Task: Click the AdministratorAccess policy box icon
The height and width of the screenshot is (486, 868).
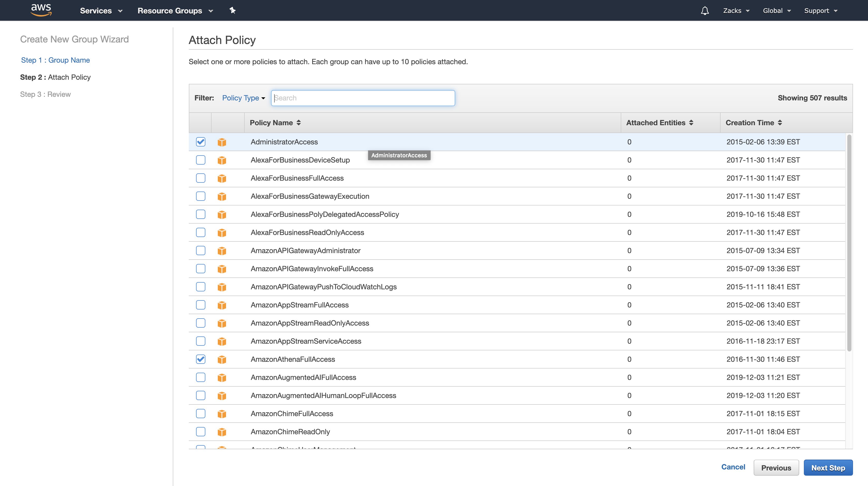Action: coord(222,142)
